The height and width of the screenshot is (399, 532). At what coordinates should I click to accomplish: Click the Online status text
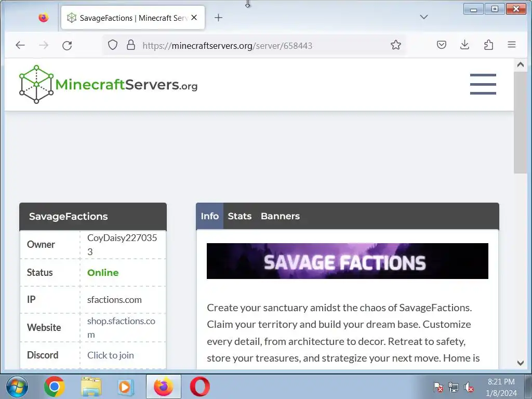point(103,272)
